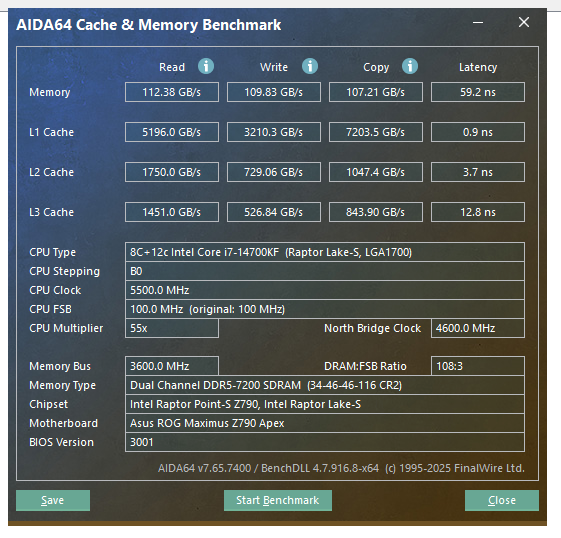The height and width of the screenshot is (538, 561).
Task: Click the Latency column header
Action: point(478,67)
